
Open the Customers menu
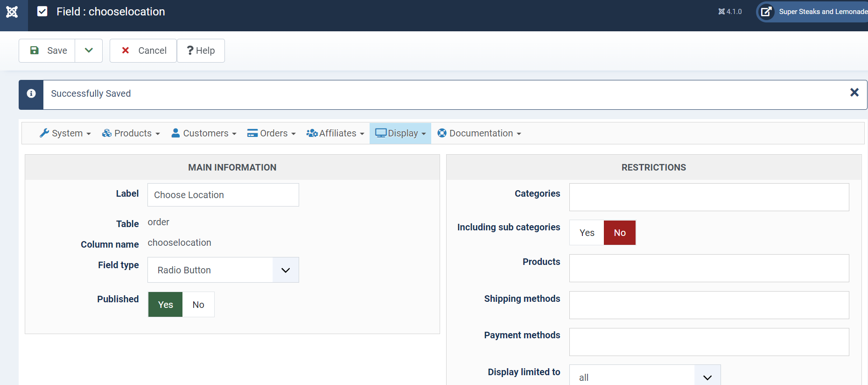tap(204, 133)
